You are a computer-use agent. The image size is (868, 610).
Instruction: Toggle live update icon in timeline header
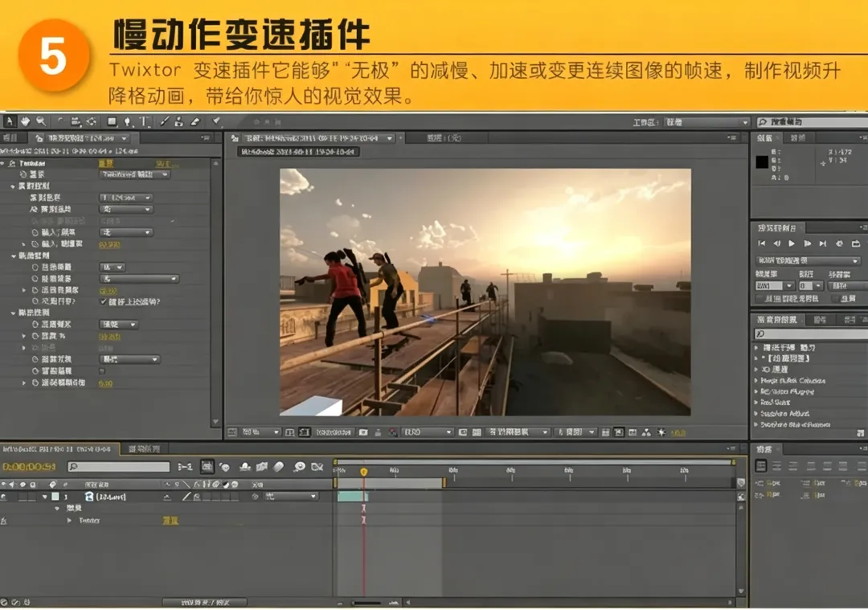[207, 467]
